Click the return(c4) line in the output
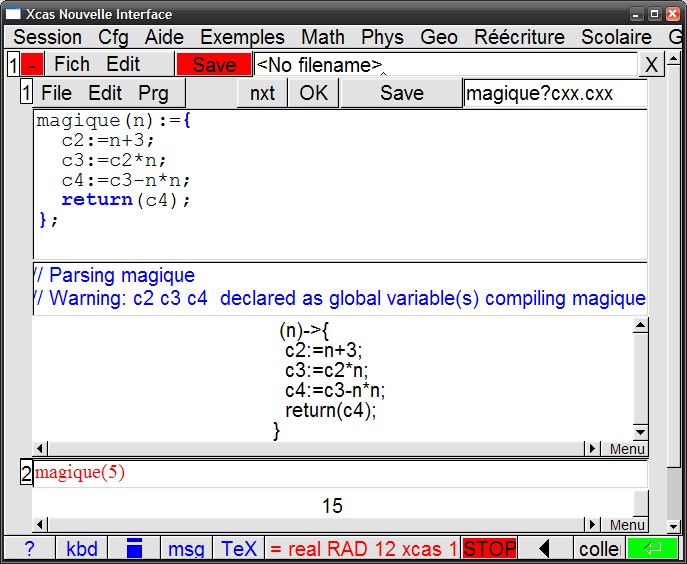 point(330,410)
